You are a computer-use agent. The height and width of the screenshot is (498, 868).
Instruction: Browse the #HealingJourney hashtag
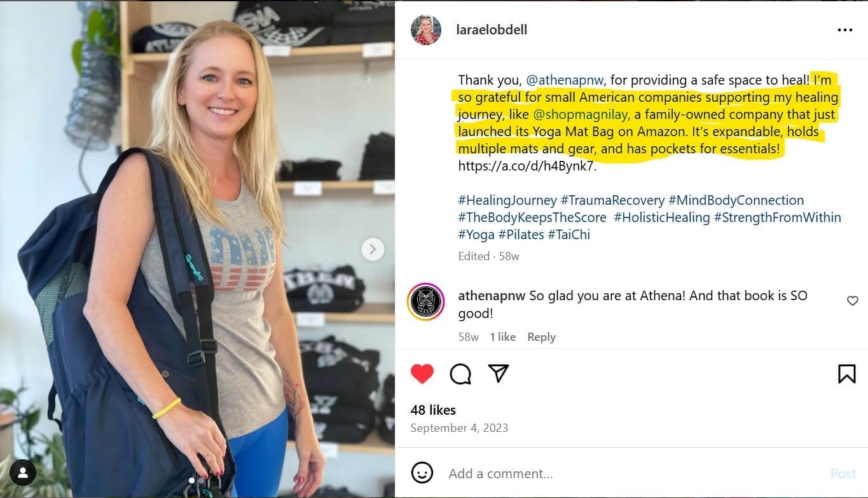(x=507, y=200)
